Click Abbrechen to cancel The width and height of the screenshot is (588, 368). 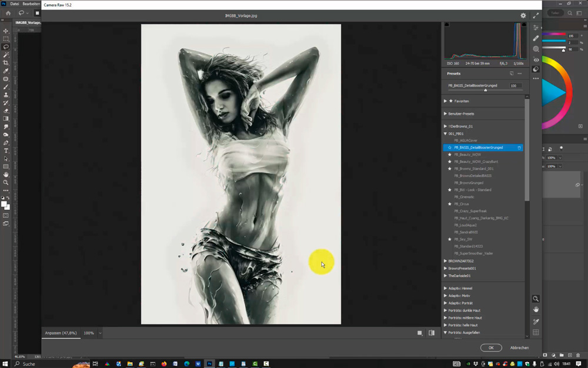pos(519,348)
